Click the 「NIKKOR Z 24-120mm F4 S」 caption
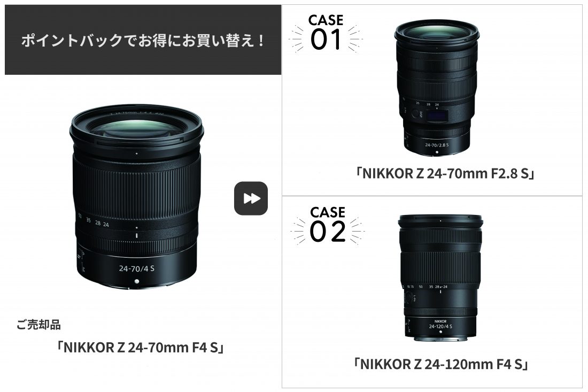Image resolution: width=588 pixels, height=392 pixels. [440, 364]
